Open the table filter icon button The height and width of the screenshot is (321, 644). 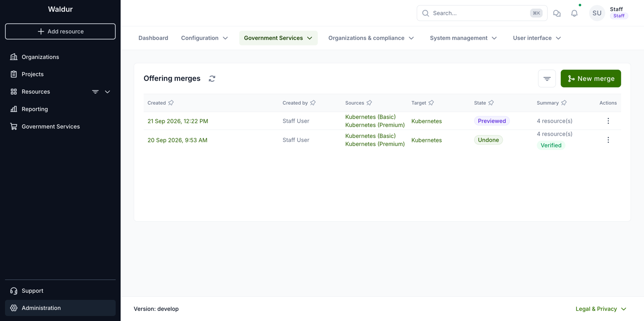click(547, 79)
